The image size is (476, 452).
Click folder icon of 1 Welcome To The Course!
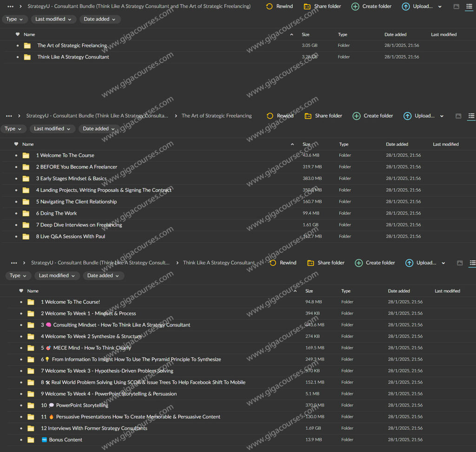pyautogui.click(x=31, y=302)
